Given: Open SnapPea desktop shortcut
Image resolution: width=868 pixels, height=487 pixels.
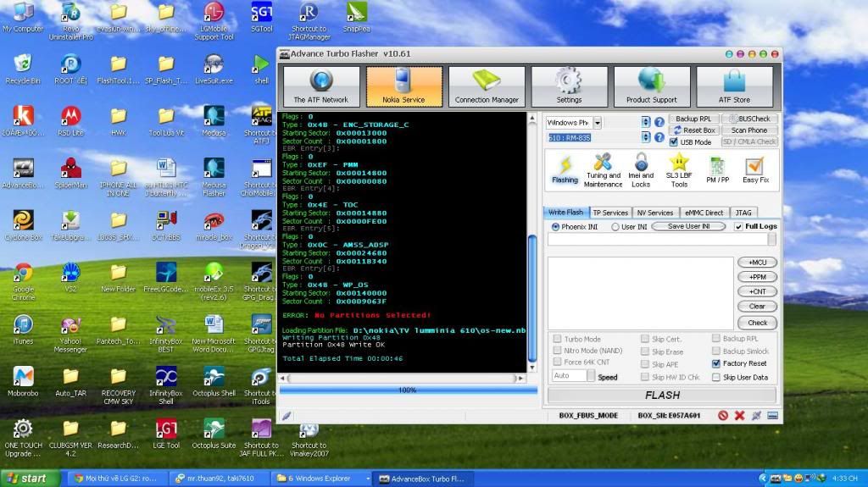Looking at the screenshot, I should coord(357,18).
